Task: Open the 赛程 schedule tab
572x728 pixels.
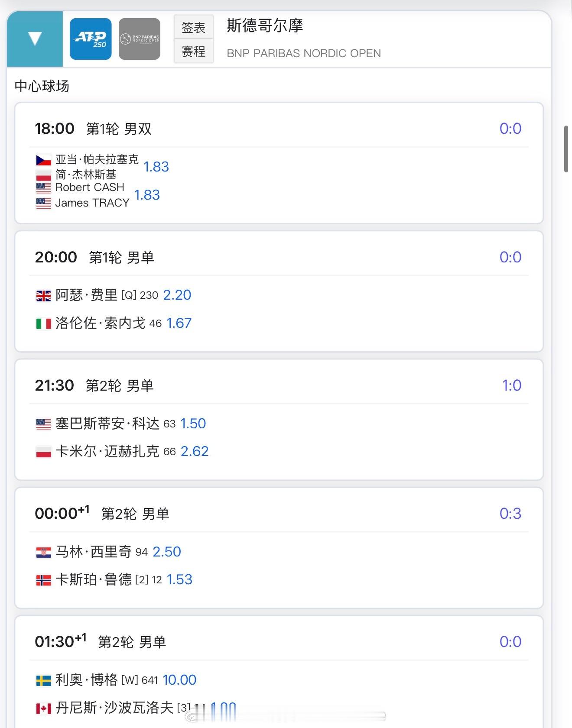Action: (193, 52)
